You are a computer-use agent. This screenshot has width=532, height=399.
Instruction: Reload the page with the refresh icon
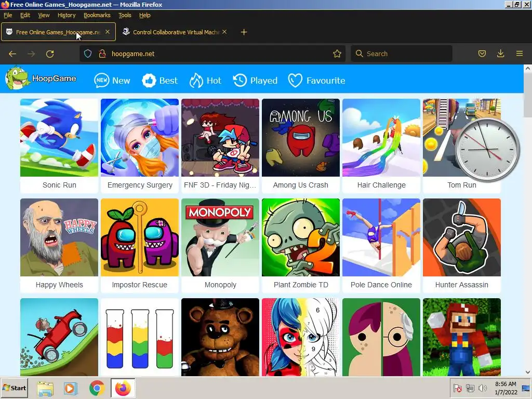[50, 54]
